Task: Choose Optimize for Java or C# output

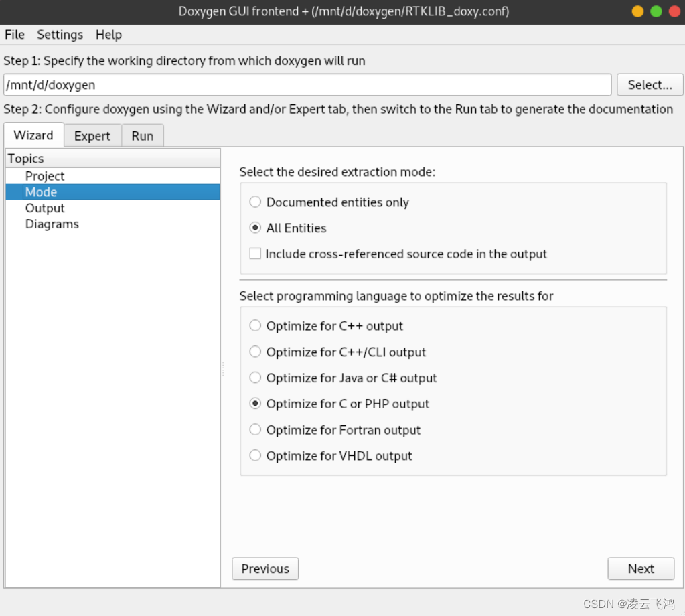Action: click(x=255, y=378)
